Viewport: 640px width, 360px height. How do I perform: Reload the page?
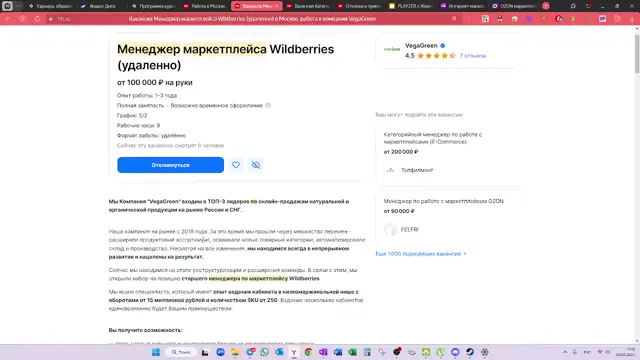tap(37, 19)
